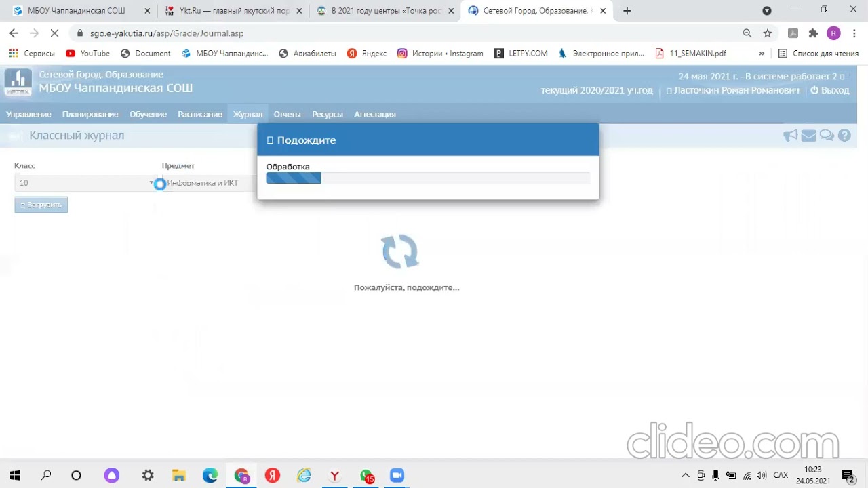Open the Аттестация menu

pos(375,114)
